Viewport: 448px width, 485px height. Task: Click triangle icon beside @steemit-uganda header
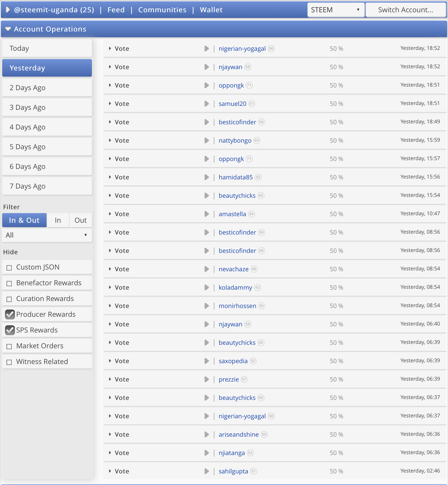[8, 10]
